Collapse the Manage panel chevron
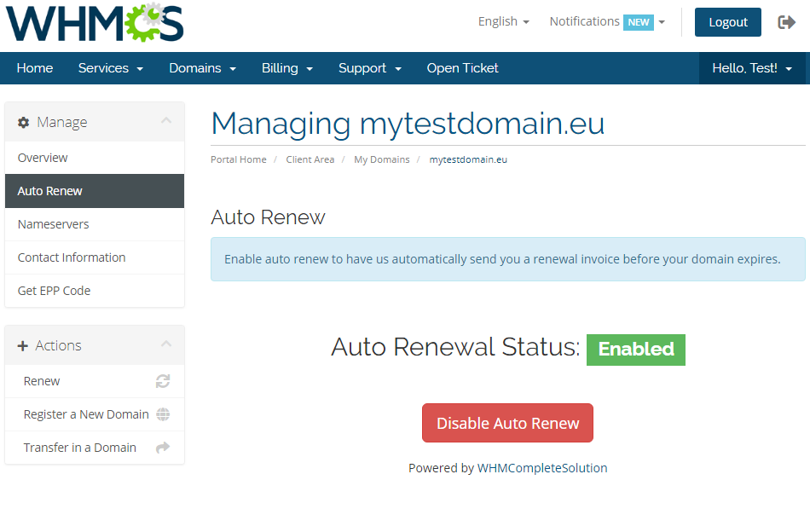Image resolution: width=810 pixels, height=532 pixels. [x=166, y=121]
